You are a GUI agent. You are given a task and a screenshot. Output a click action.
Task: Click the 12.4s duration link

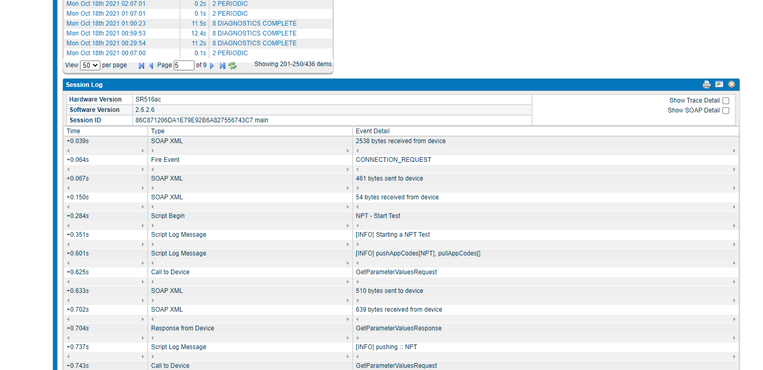[x=199, y=33]
